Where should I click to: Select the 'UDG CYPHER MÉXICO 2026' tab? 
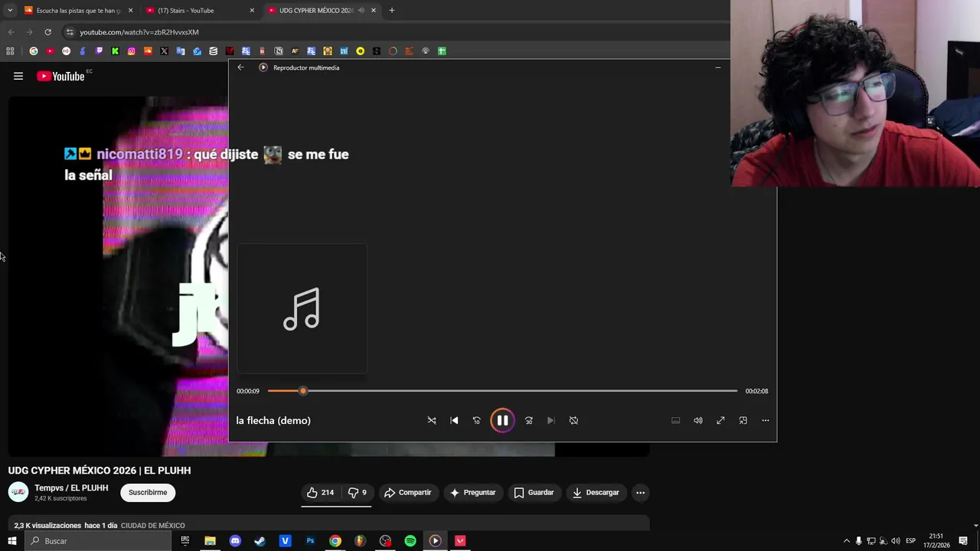click(x=315, y=10)
